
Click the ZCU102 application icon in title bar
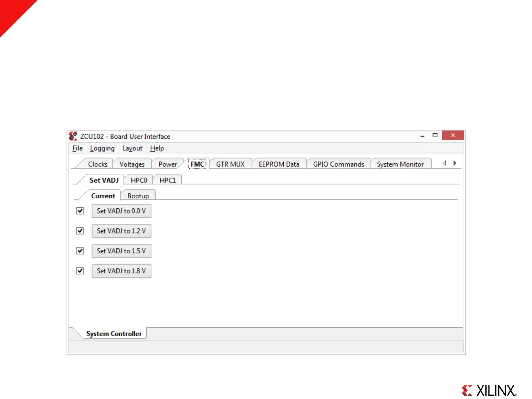(x=73, y=136)
